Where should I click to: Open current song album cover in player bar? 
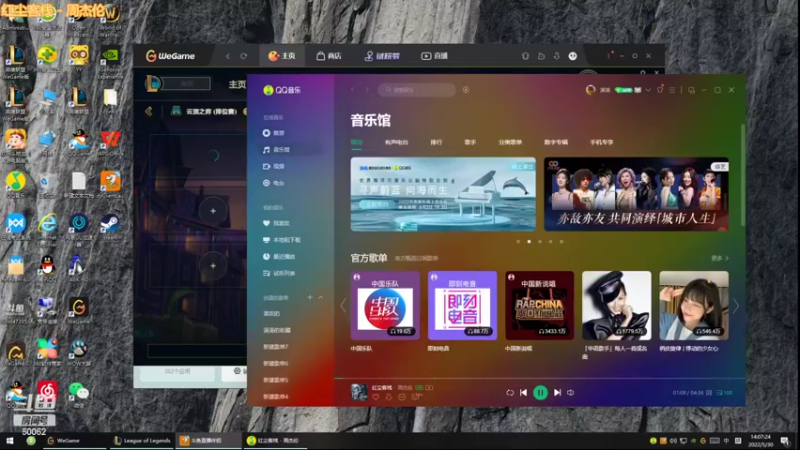(359, 392)
